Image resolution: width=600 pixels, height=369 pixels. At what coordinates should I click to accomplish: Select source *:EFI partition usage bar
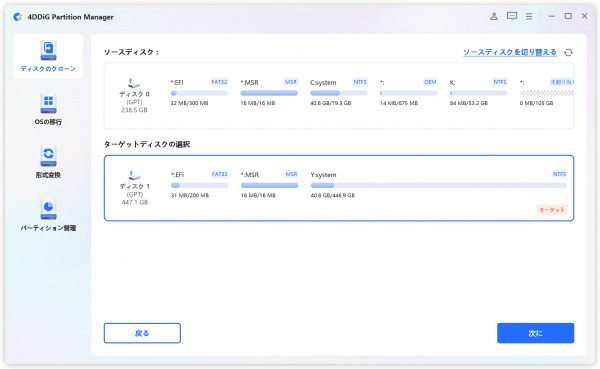tap(199, 93)
